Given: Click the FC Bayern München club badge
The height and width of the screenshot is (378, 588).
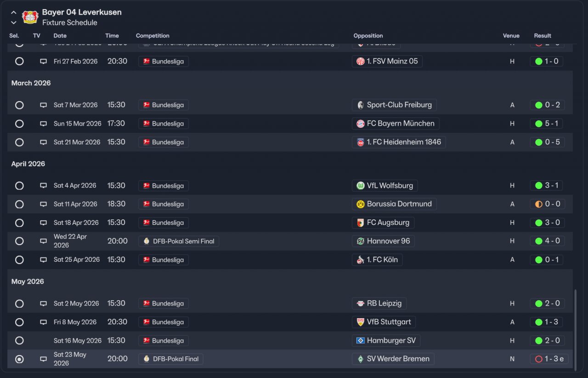Looking at the screenshot, I should tap(361, 124).
